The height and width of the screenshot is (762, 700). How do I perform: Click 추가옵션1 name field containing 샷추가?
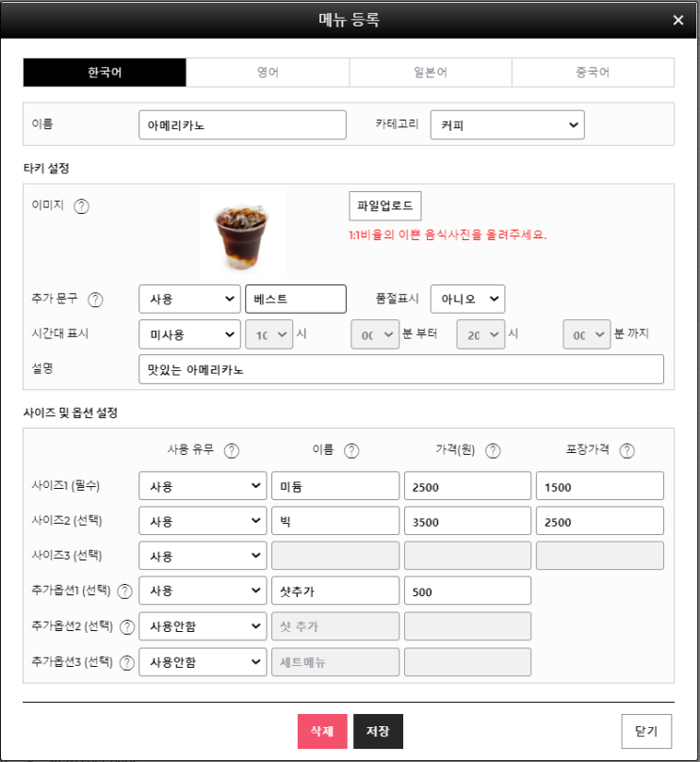click(335, 591)
